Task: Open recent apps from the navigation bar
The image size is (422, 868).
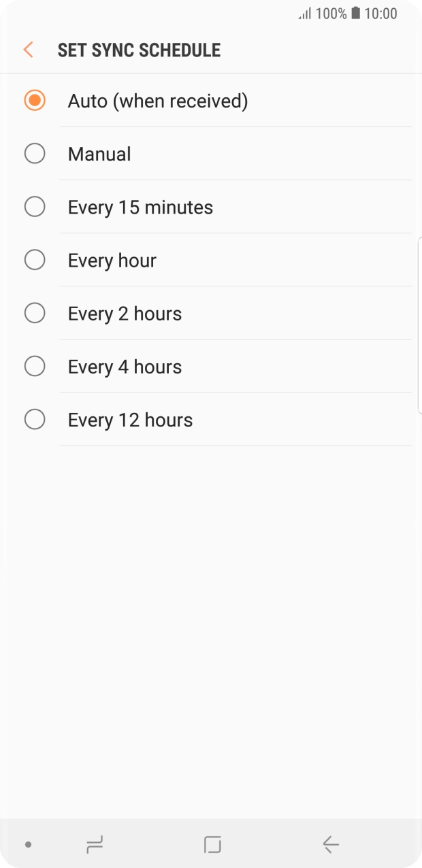Action: coord(93,844)
